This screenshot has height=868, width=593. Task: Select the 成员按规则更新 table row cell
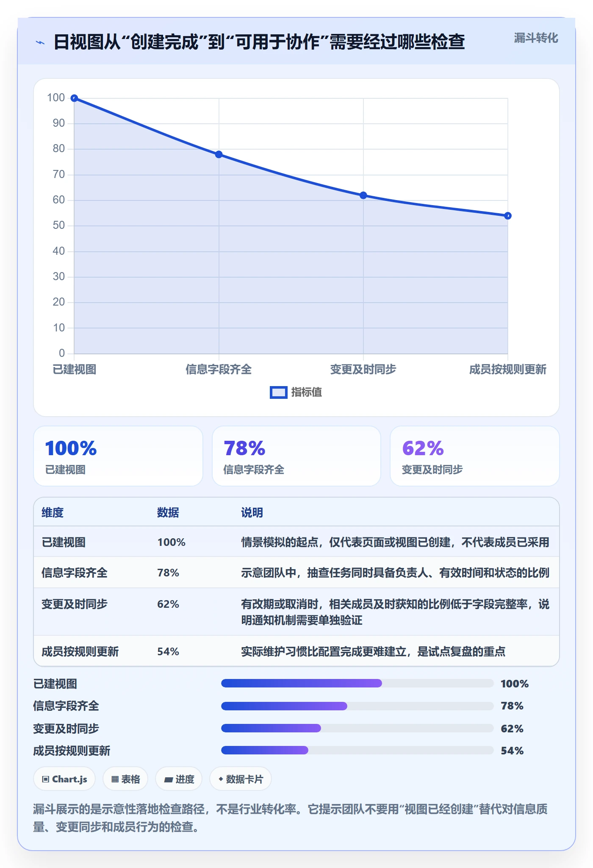click(x=80, y=651)
